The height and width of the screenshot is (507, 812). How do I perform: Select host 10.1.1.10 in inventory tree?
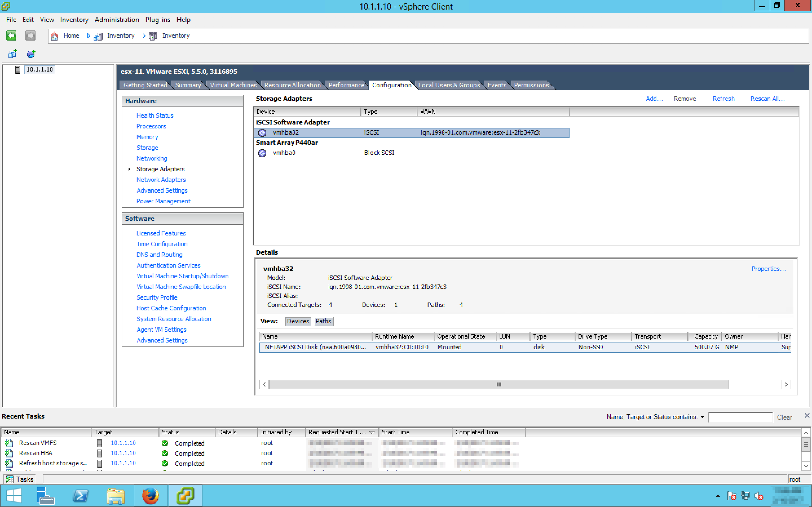click(x=39, y=69)
